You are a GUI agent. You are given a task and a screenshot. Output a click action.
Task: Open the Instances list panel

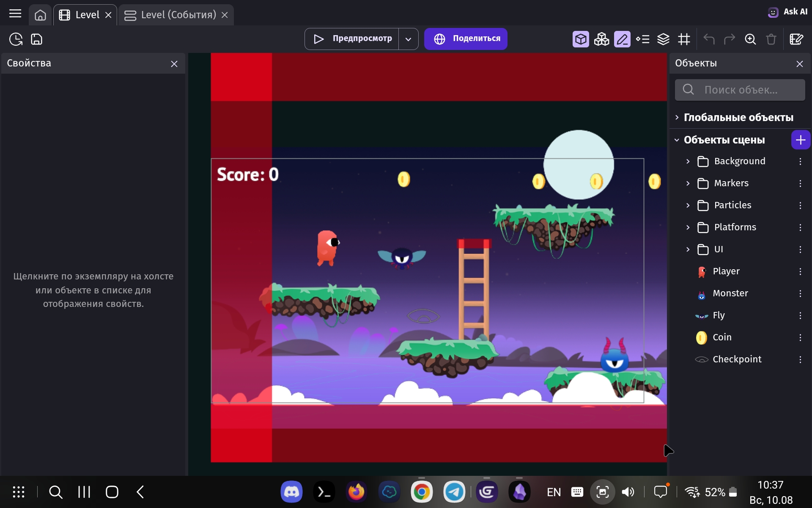[642, 39]
